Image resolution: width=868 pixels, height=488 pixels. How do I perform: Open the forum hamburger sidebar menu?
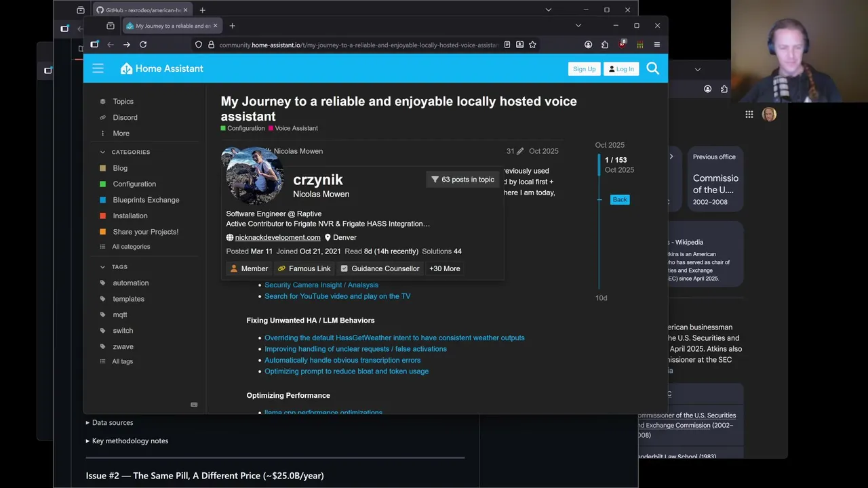[98, 68]
